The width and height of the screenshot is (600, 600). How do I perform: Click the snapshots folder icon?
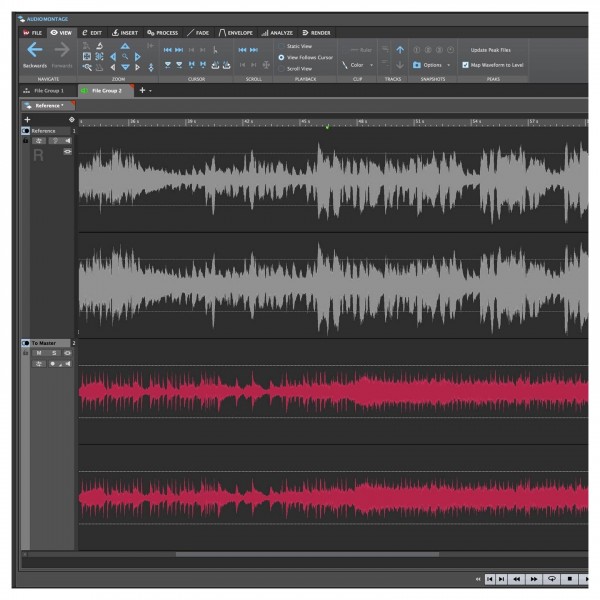pyautogui.click(x=416, y=65)
